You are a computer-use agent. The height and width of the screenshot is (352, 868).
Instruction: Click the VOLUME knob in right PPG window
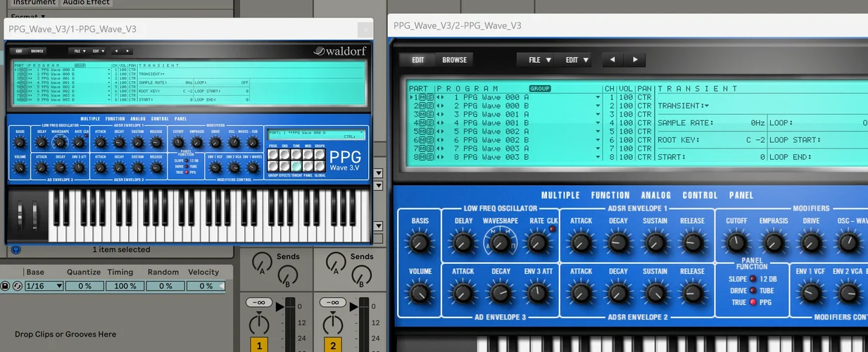(x=420, y=293)
